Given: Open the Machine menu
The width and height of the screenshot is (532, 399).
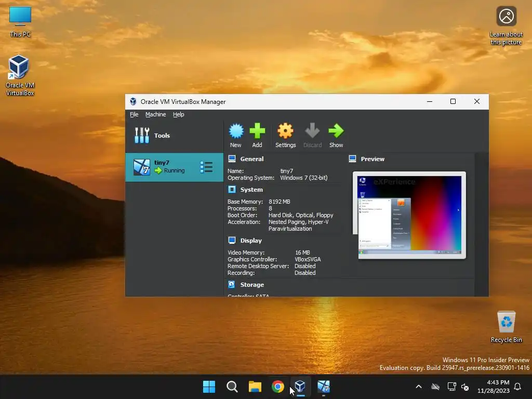Looking at the screenshot, I should [156, 114].
